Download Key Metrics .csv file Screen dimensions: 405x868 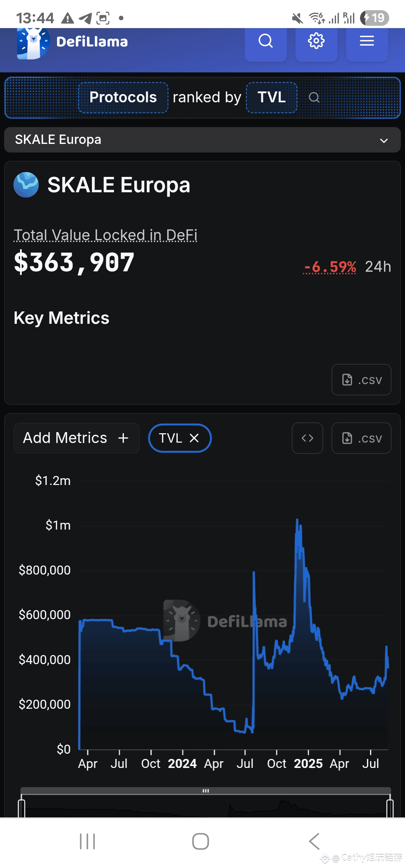pyautogui.click(x=361, y=380)
